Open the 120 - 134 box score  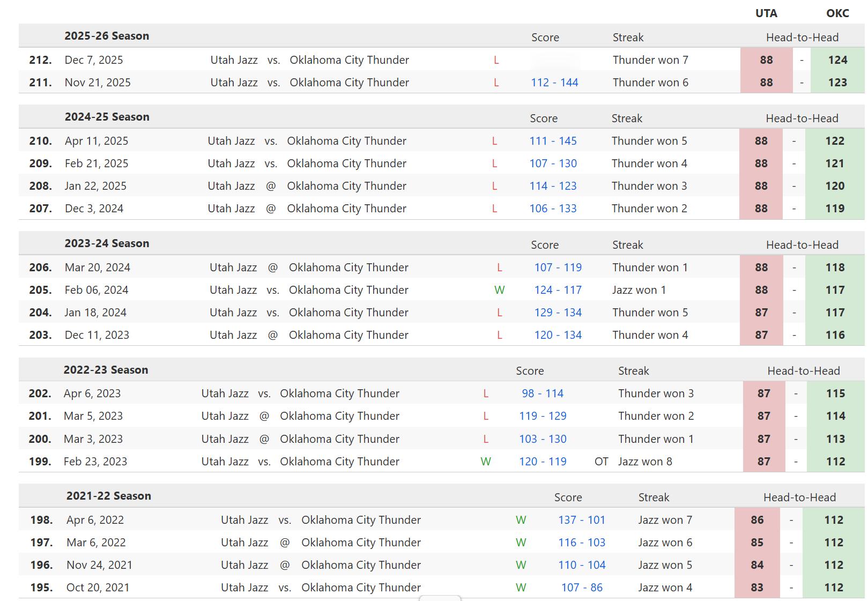pos(558,335)
